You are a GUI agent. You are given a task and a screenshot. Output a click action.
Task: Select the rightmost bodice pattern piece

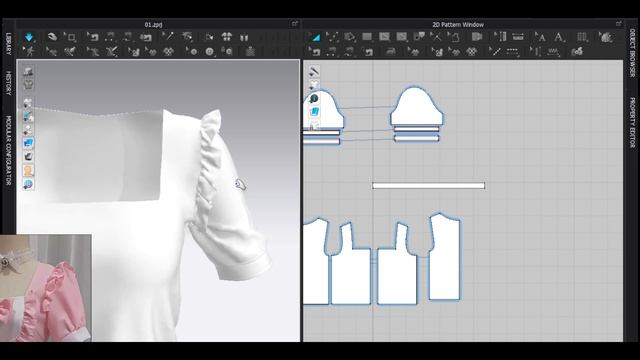pos(444,257)
